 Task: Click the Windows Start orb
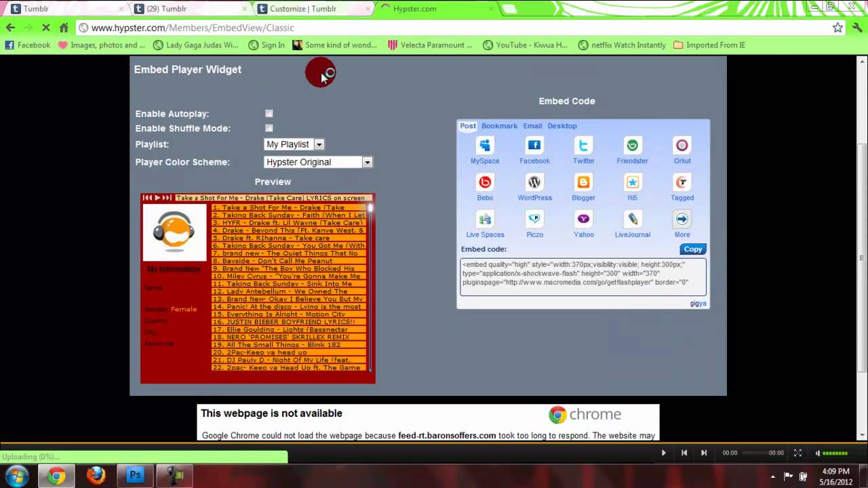pos(16,476)
